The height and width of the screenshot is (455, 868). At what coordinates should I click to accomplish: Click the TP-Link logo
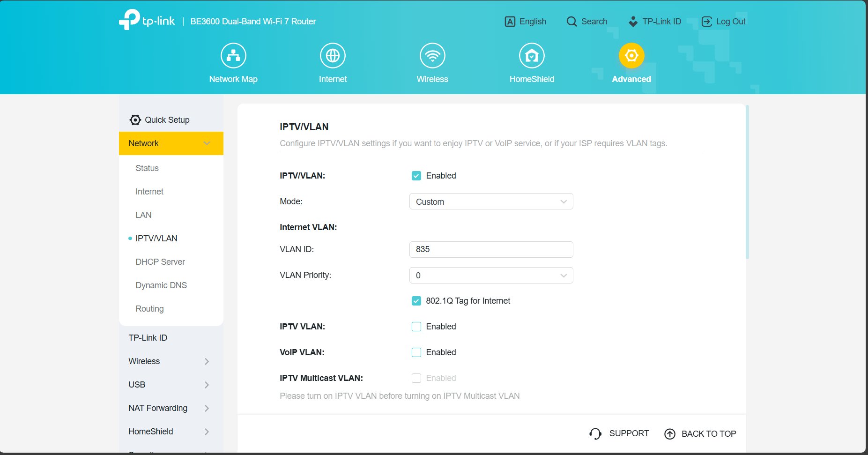click(x=147, y=20)
